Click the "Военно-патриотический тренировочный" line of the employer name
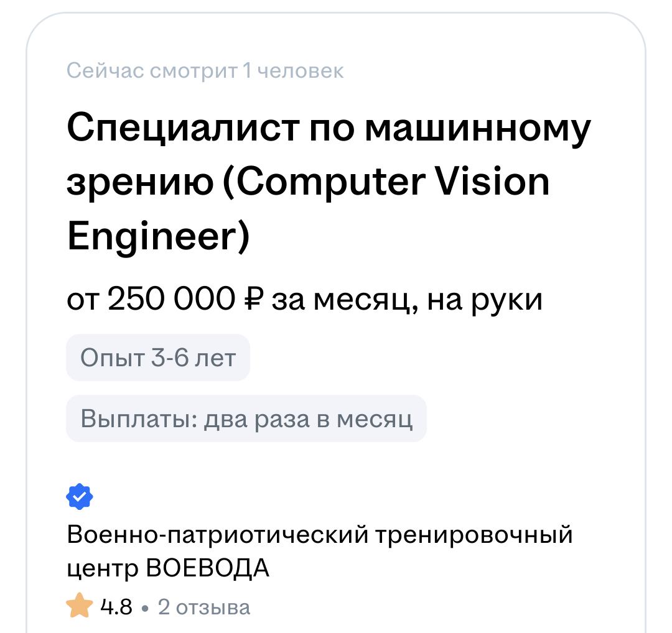 point(320,535)
